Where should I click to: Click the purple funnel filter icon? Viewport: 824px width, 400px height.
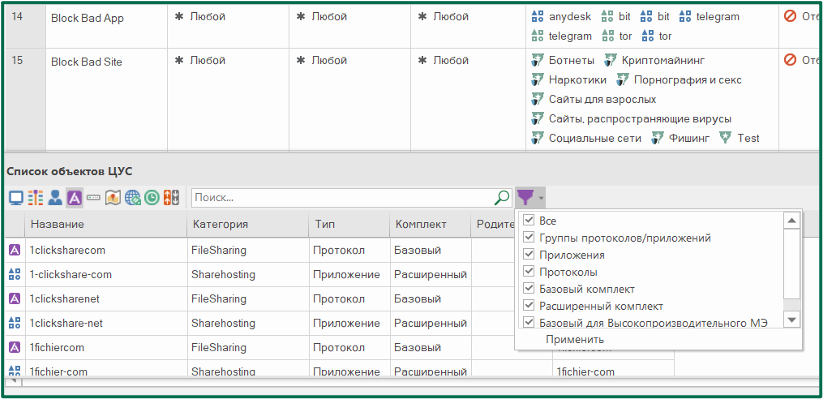click(525, 198)
